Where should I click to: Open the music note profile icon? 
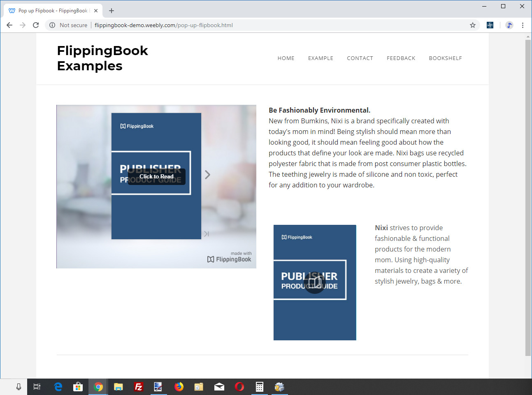pyautogui.click(x=509, y=25)
